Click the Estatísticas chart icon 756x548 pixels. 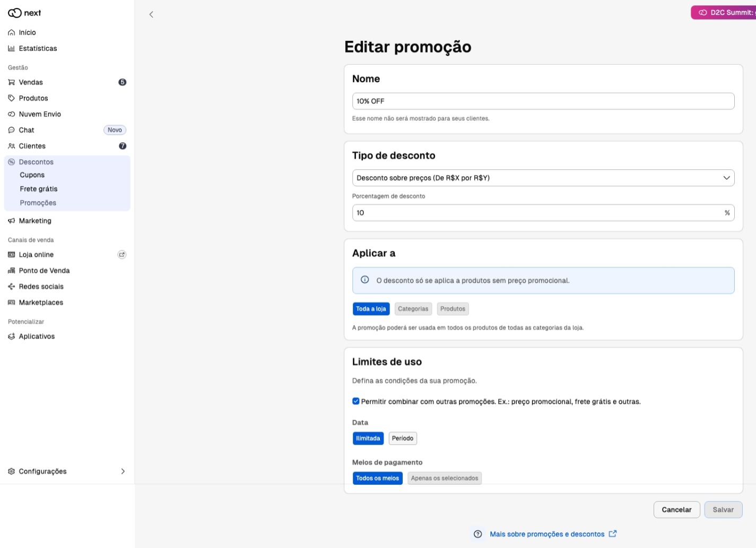click(x=12, y=49)
